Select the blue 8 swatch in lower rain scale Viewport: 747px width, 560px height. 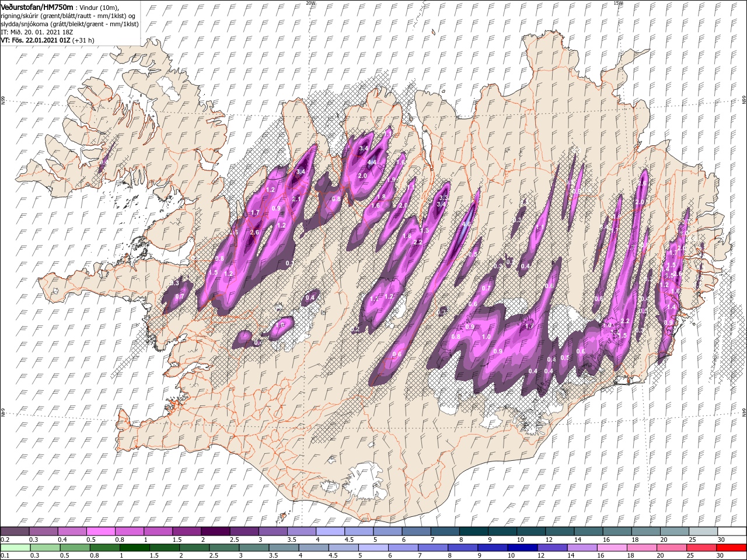(x=463, y=548)
